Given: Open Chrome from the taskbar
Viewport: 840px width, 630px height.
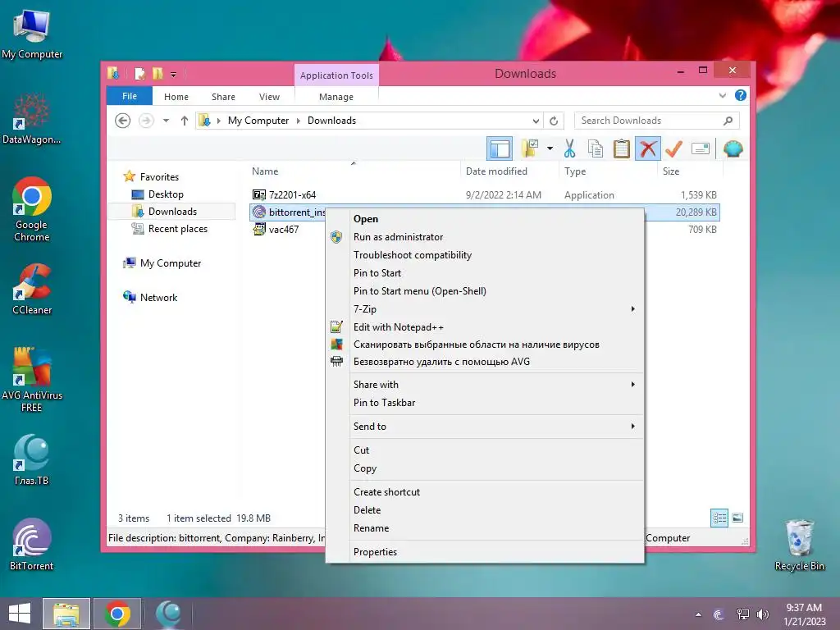Looking at the screenshot, I should (117, 614).
